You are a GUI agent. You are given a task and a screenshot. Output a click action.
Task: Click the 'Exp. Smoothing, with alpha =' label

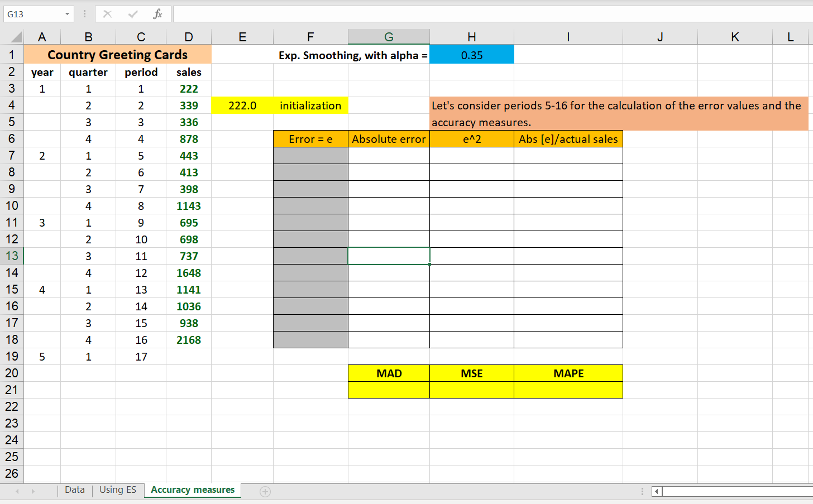tap(353, 55)
